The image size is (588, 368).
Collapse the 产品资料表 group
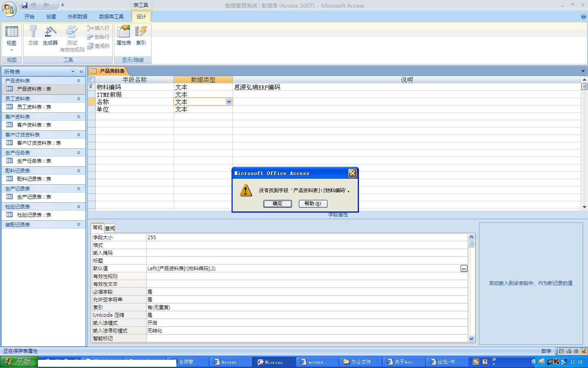[x=78, y=81]
